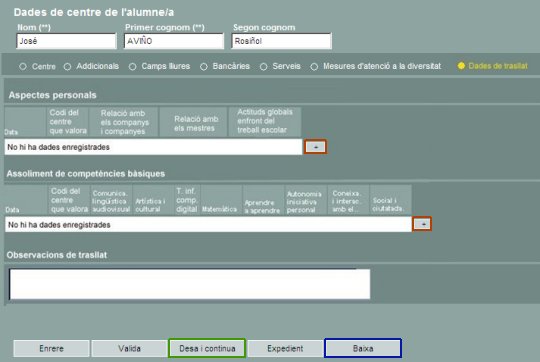
Task: Click the Primer cognom input field
Action: [x=174, y=41]
